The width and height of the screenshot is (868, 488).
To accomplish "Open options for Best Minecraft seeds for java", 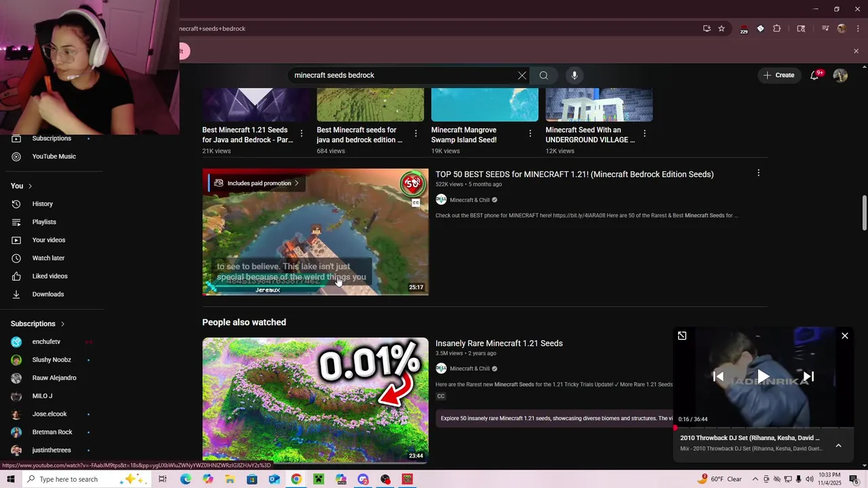I will click(416, 134).
